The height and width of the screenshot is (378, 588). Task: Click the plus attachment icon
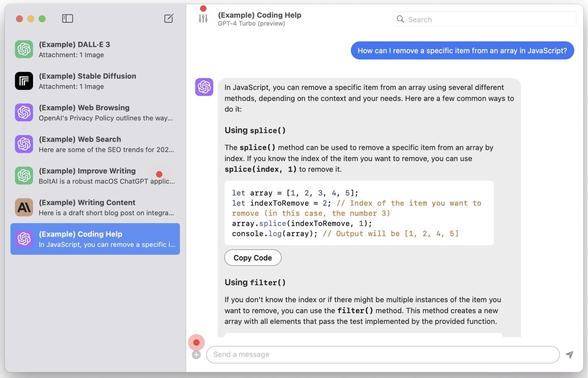tap(196, 355)
